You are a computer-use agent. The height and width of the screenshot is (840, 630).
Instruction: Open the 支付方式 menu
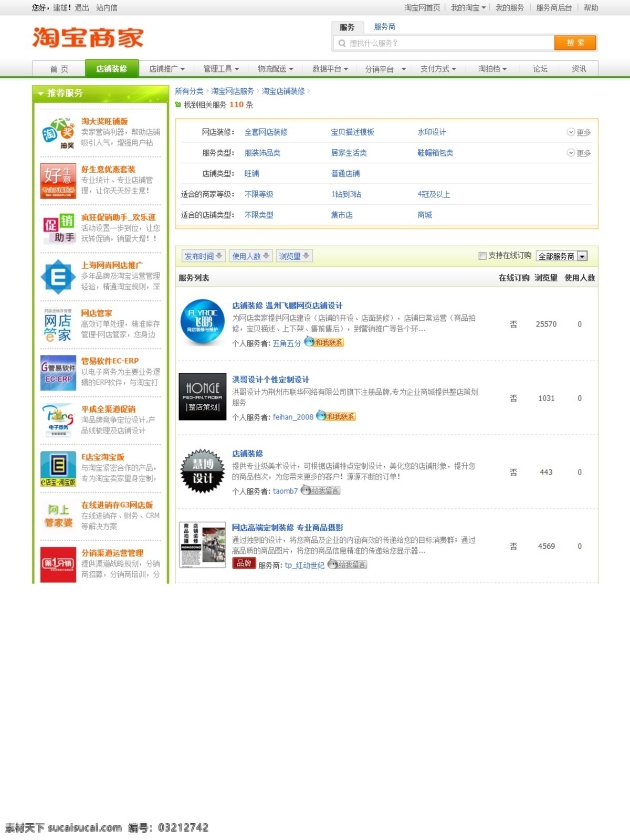(438, 69)
